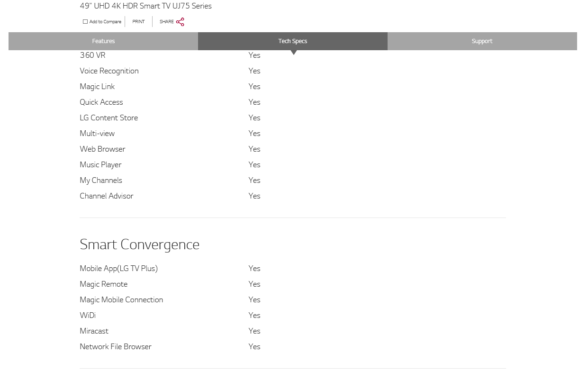
Task: Click the SHARE text label
Action: click(166, 22)
